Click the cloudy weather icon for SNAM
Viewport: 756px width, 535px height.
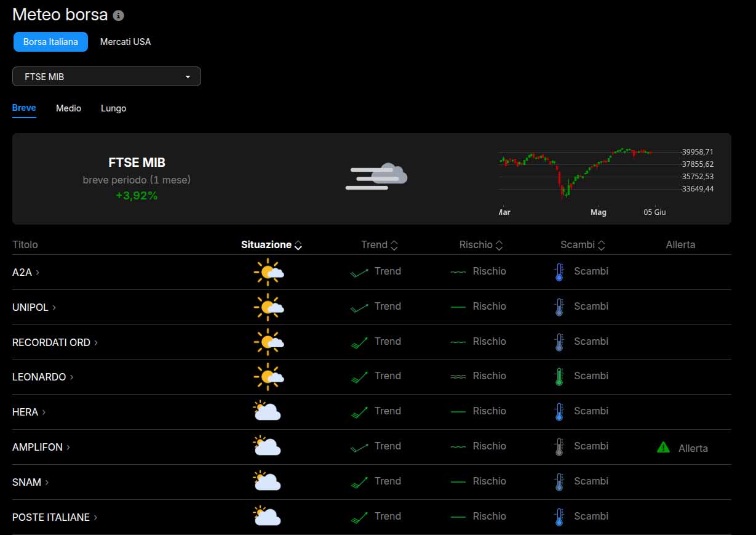(268, 481)
